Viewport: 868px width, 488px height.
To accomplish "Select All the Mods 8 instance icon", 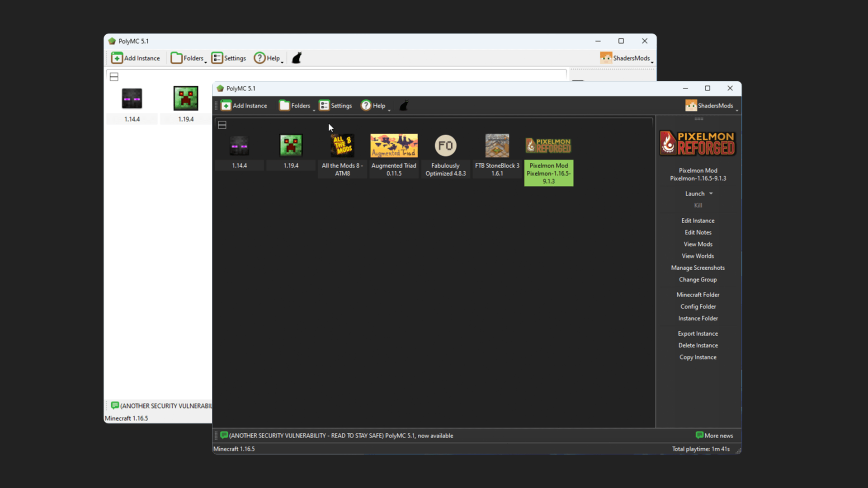I will click(342, 145).
